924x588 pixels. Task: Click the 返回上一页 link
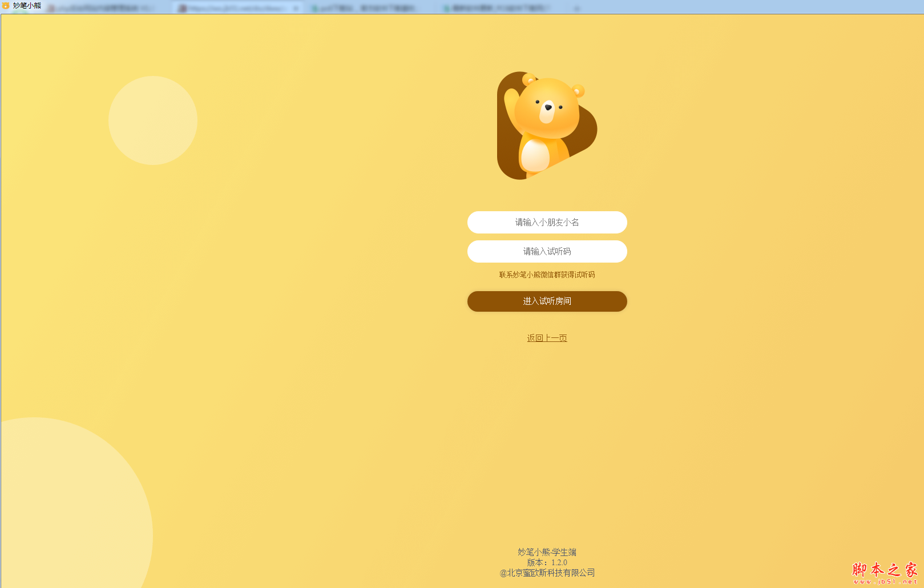pos(547,338)
